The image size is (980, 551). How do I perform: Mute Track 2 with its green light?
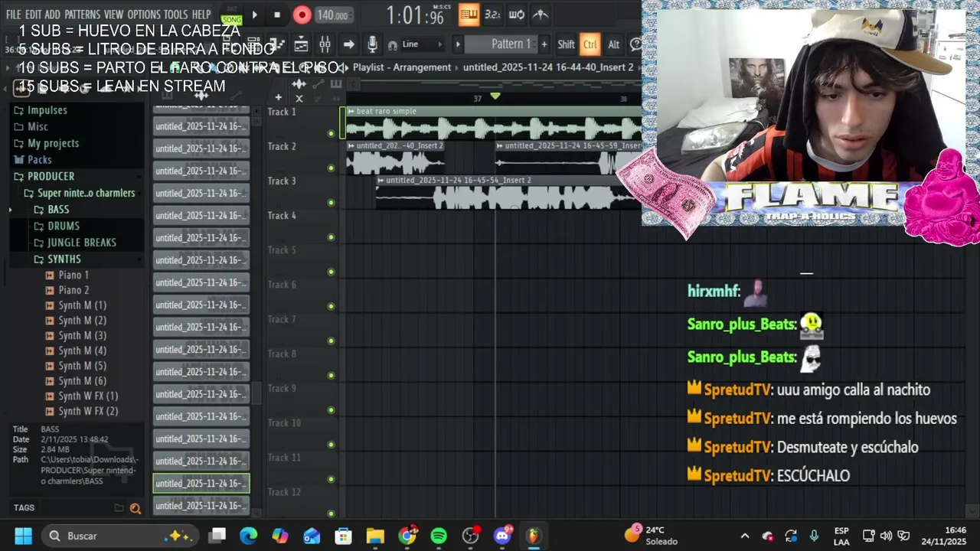point(331,168)
